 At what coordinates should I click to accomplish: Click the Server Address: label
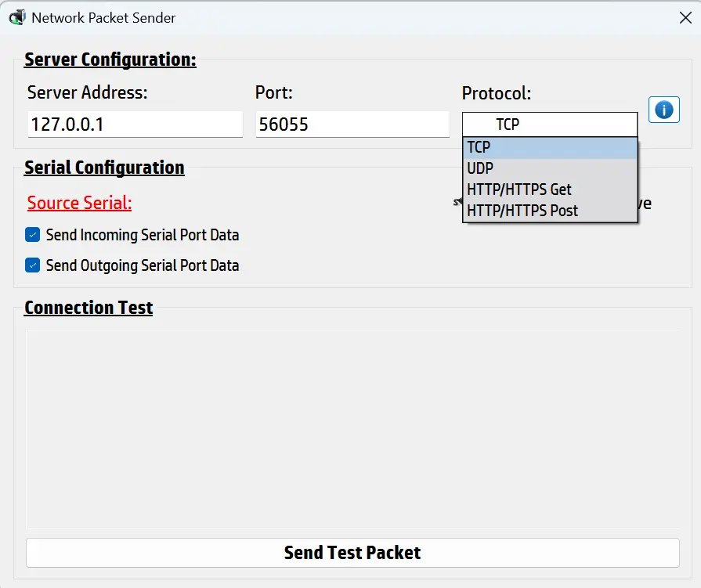(87, 92)
